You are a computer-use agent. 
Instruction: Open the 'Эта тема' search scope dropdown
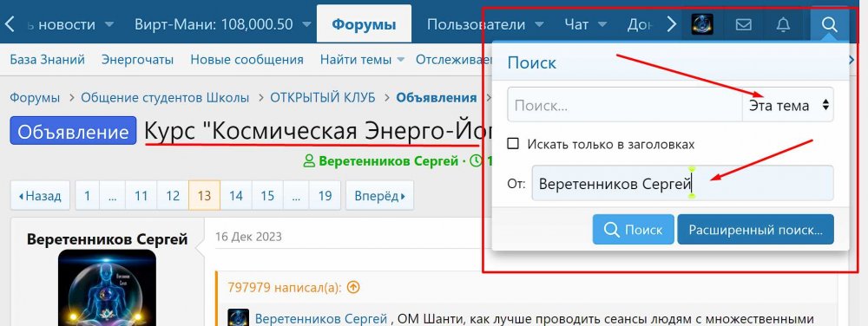787,105
